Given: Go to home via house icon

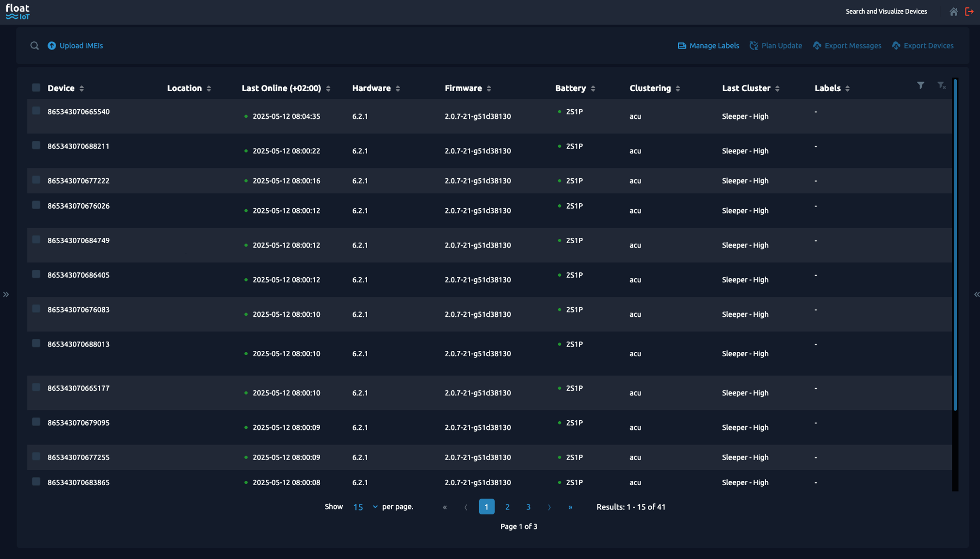Looking at the screenshot, I should 953,12.
